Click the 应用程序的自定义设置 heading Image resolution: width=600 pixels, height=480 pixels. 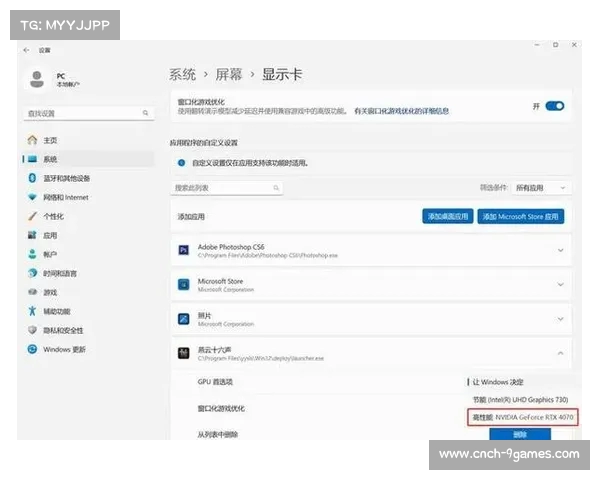204,143
